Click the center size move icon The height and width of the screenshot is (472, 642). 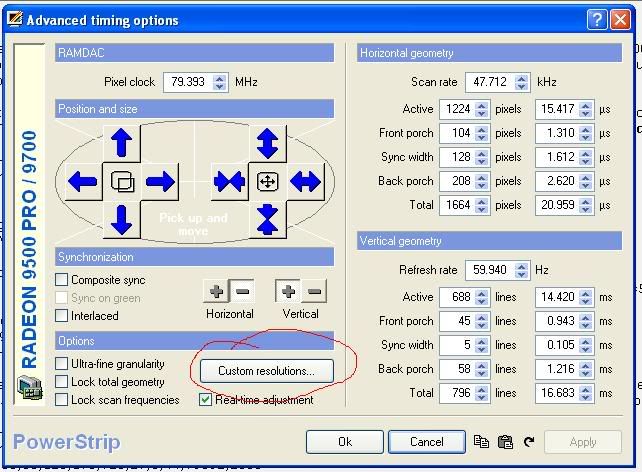(x=268, y=181)
